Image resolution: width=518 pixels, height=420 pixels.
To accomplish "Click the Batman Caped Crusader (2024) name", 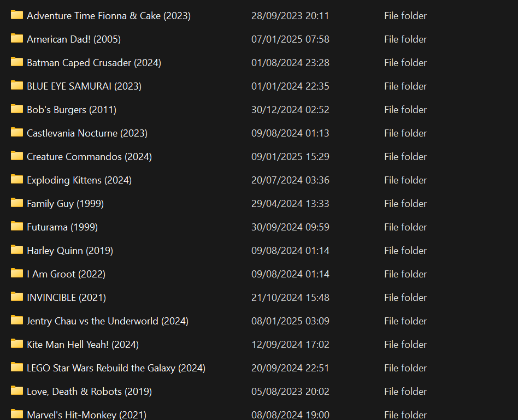I will [x=94, y=63].
